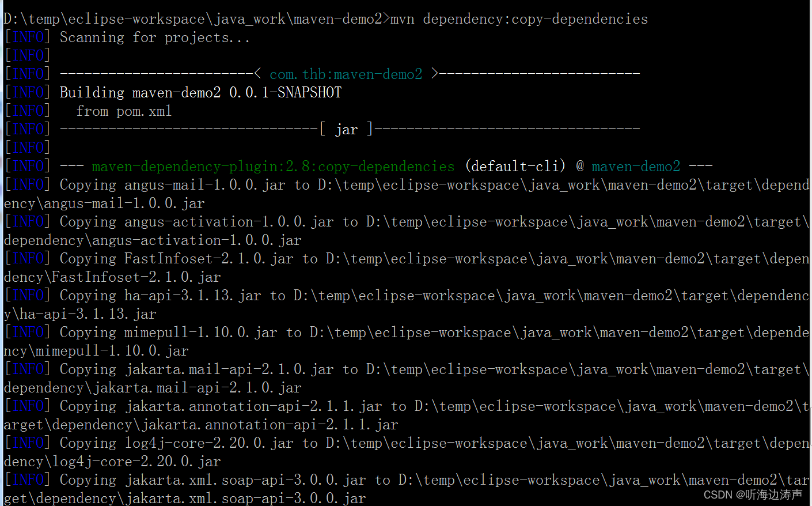812x506 pixels.
Task: Select wrapped line "dependency\angus-activation-1.0.0.jar"
Action: point(153,240)
